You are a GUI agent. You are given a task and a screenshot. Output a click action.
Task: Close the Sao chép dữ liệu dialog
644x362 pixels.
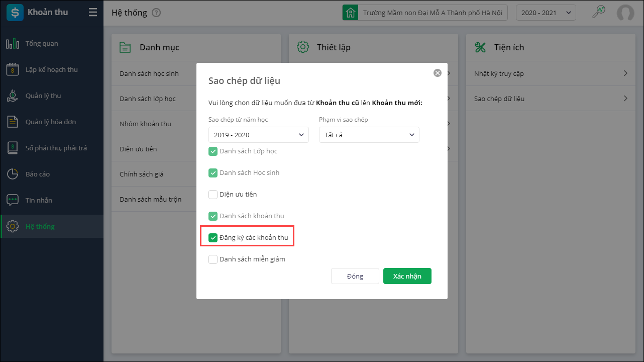click(x=438, y=73)
